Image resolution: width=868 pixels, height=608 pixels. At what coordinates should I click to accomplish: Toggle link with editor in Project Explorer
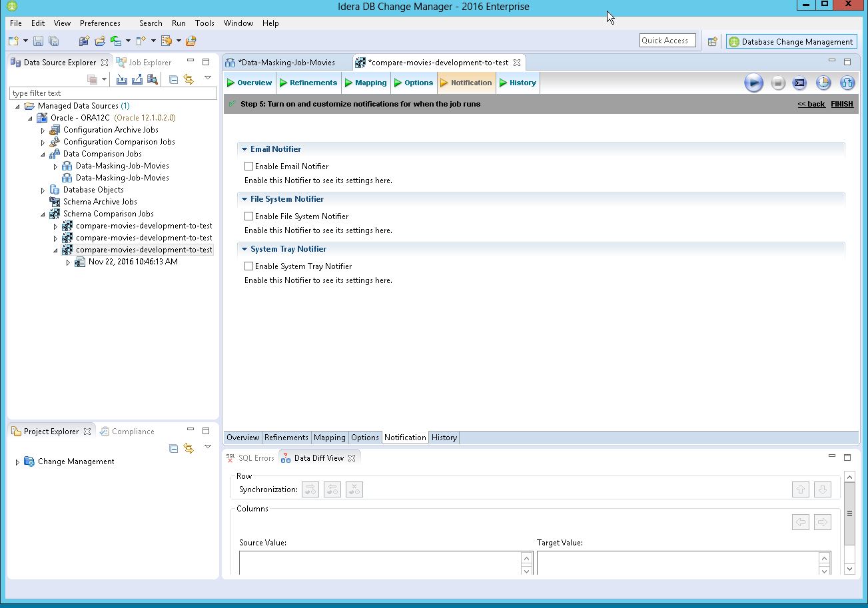click(x=189, y=448)
